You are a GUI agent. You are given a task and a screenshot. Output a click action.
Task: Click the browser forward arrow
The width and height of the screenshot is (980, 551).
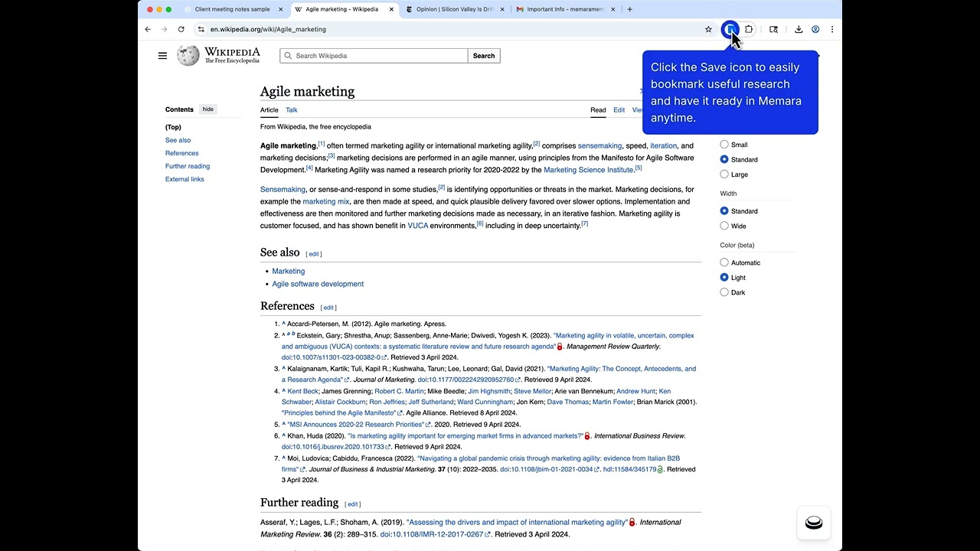point(165,29)
